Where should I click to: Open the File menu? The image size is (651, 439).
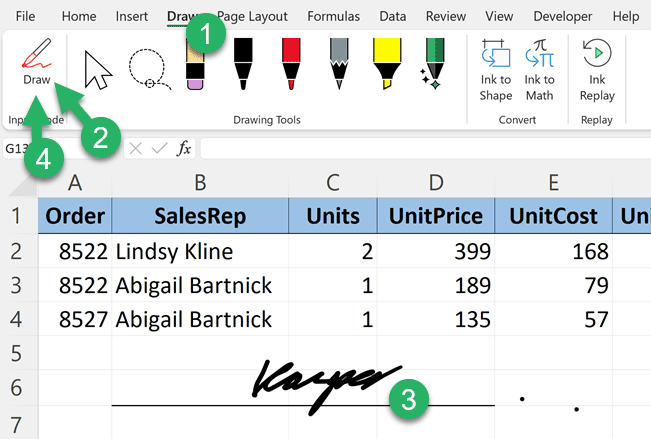click(x=25, y=16)
